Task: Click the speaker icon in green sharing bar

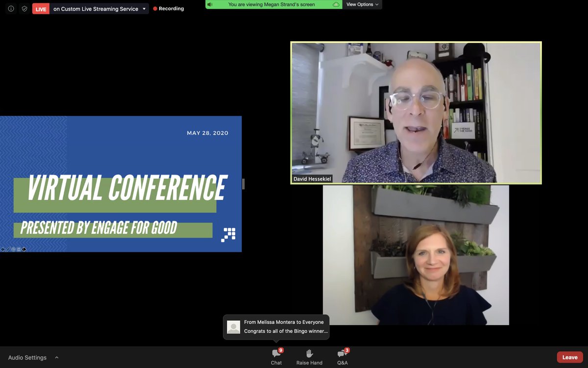Action: tap(210, 4)
